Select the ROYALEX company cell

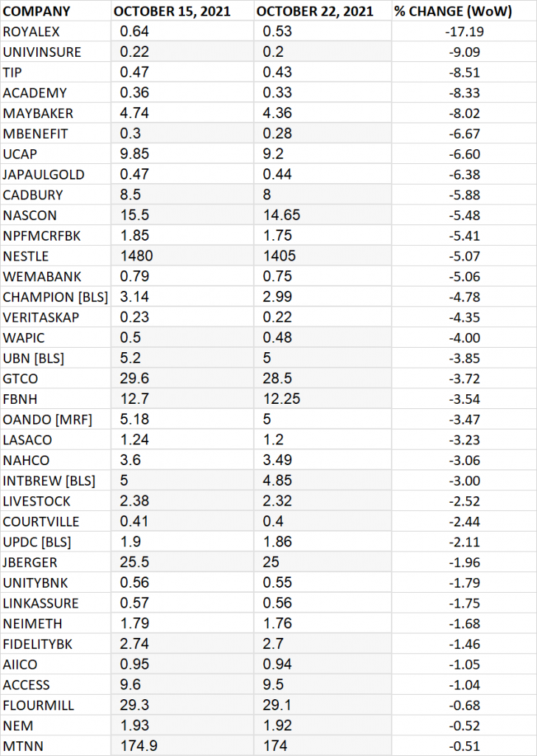(55, 31)
